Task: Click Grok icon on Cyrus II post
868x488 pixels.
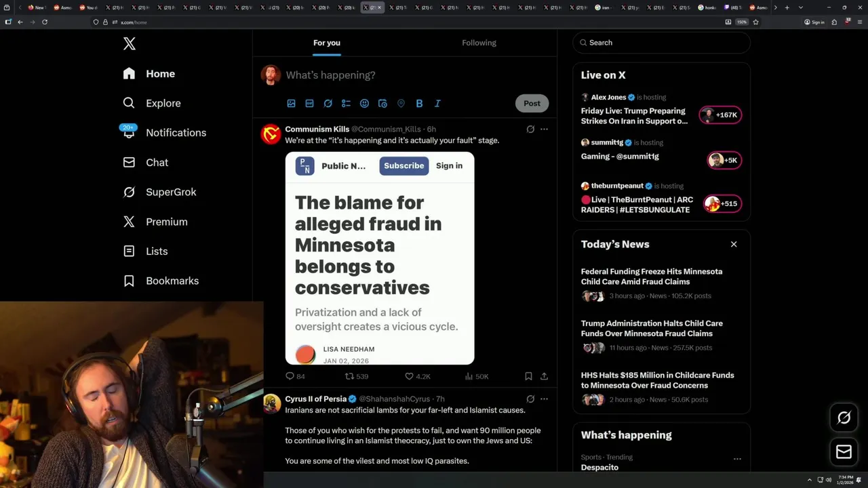Action: 530,399
